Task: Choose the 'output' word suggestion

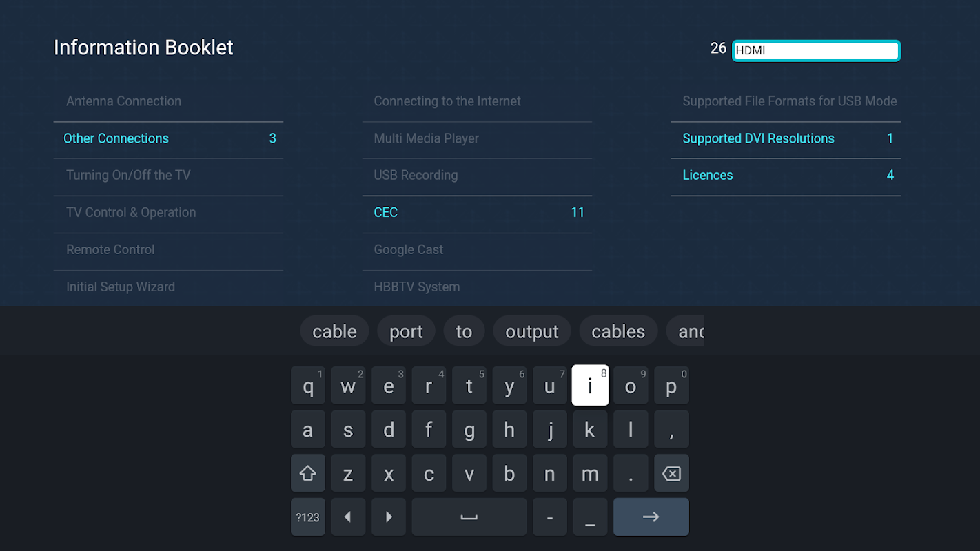Action: pyautogui.click(x=532, y=331)
